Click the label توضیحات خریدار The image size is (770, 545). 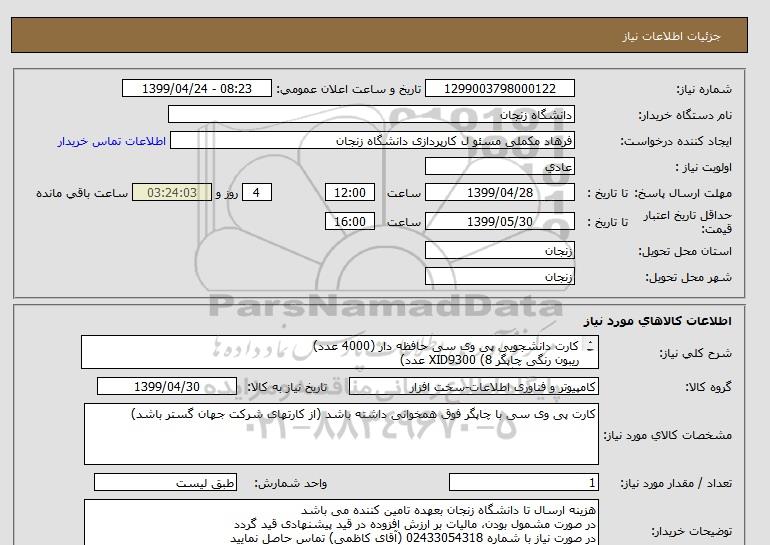691,531
